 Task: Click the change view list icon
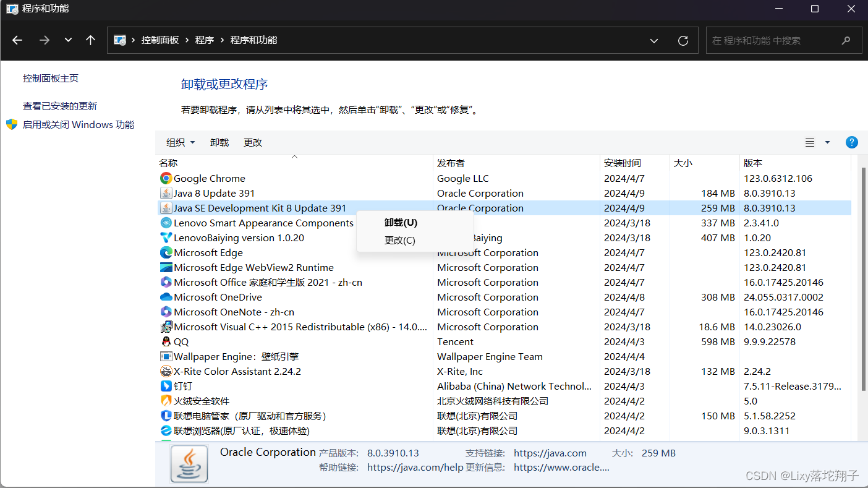810,143
